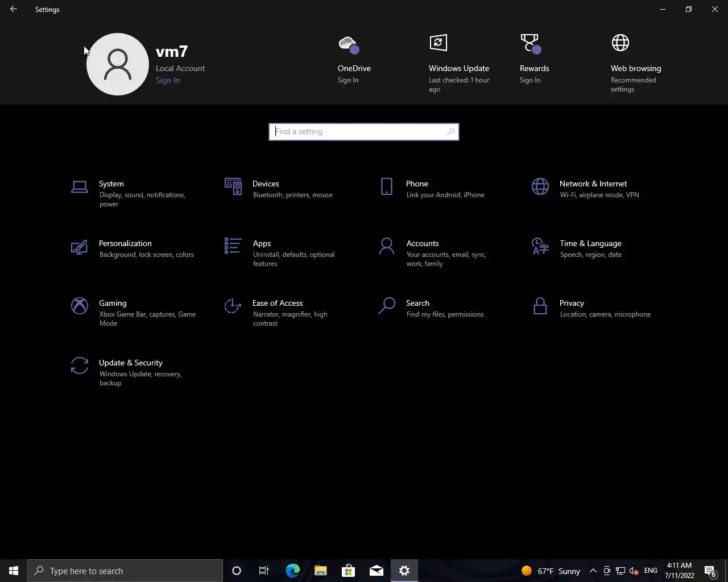This screenshot has width=728, height=582.
Task: Click Sign In under OneDrive
Action: (x=348, y=80)
